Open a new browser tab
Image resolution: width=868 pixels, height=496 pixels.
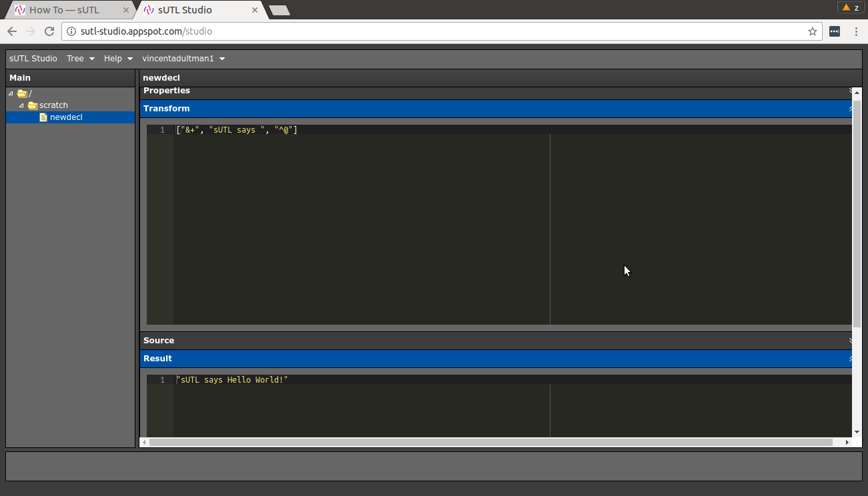point(279,10)
